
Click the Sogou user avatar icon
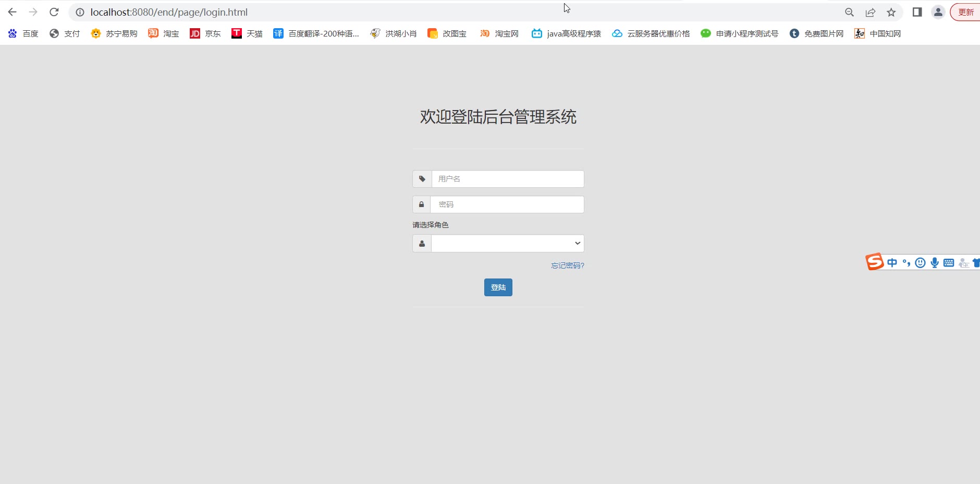[x=964, y=263]
